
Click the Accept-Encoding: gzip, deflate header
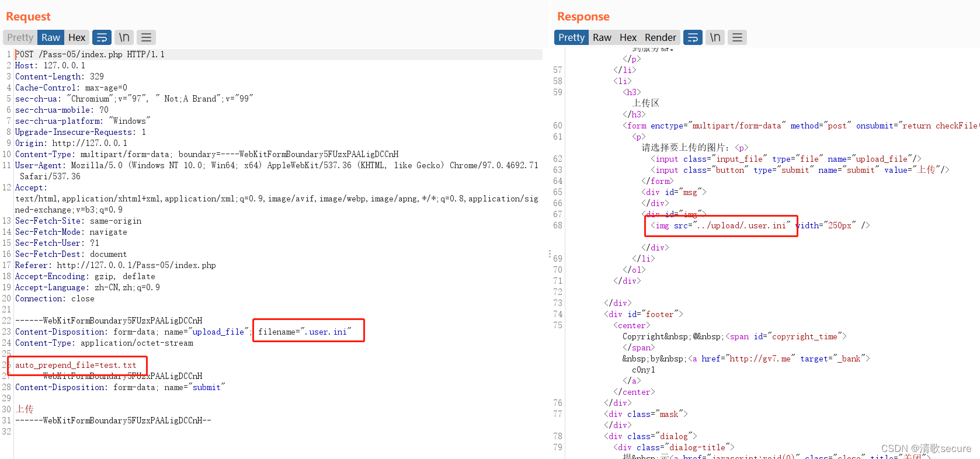click(85, 276)
